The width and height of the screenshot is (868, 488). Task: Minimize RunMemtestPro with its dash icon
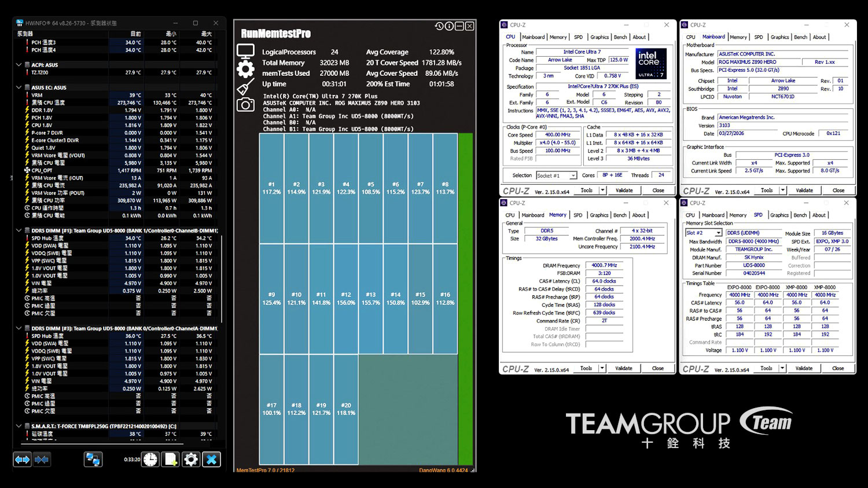(459, 26)
